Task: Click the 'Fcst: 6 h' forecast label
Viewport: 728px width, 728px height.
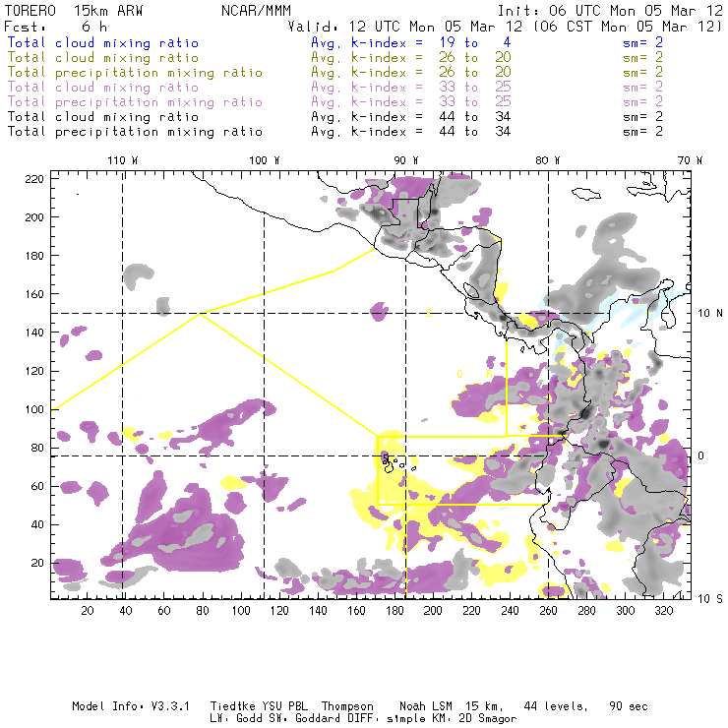Action: click(55, 27)
